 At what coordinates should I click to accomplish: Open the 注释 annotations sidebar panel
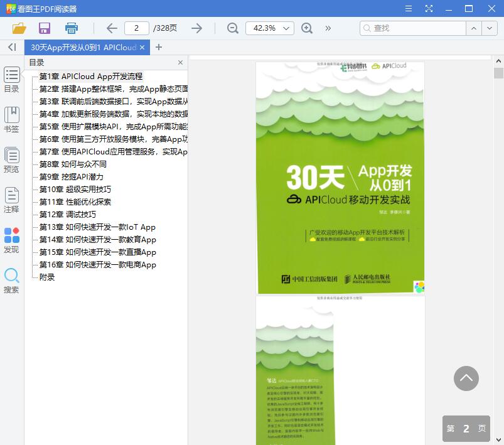[x=11, y=200]
